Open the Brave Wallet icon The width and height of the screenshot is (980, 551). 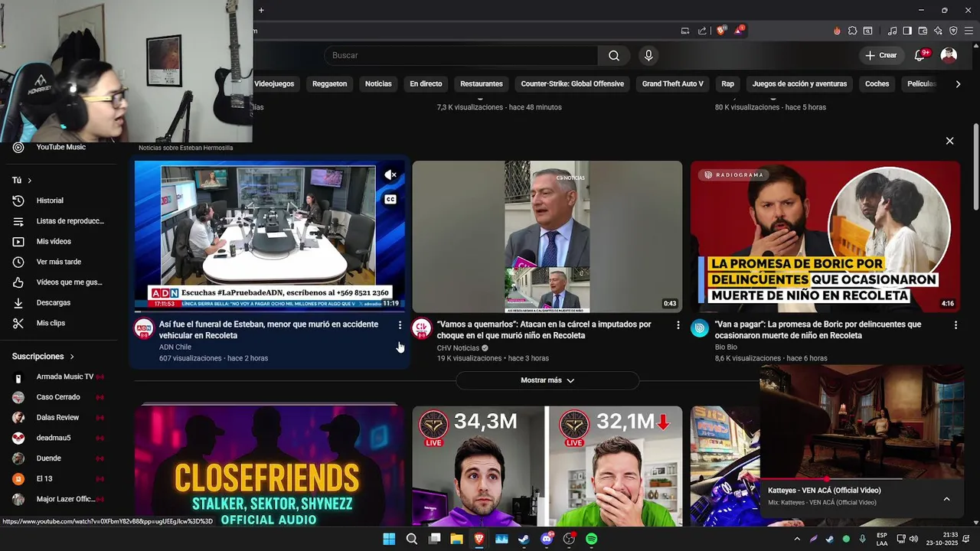tap(923, 31)
